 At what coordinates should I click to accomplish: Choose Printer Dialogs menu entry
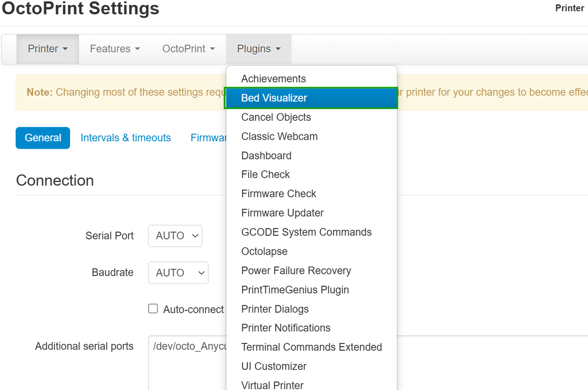312,309
